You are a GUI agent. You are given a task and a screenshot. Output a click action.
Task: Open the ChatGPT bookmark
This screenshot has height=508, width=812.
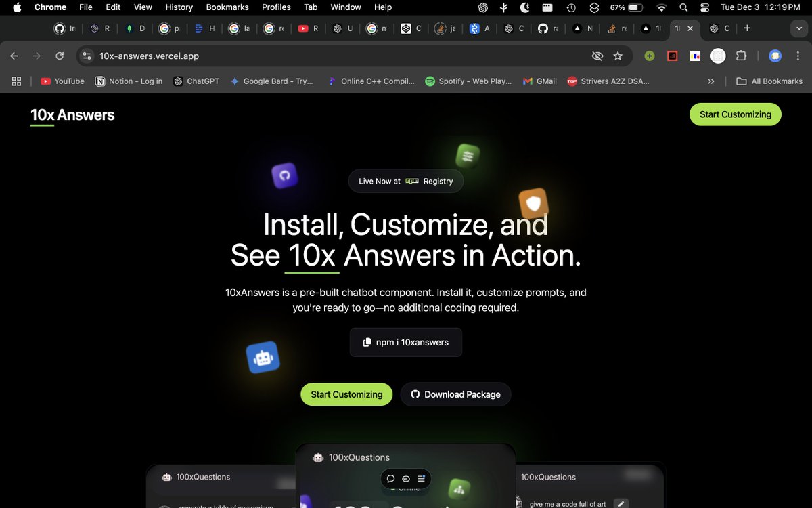point(196,81)
